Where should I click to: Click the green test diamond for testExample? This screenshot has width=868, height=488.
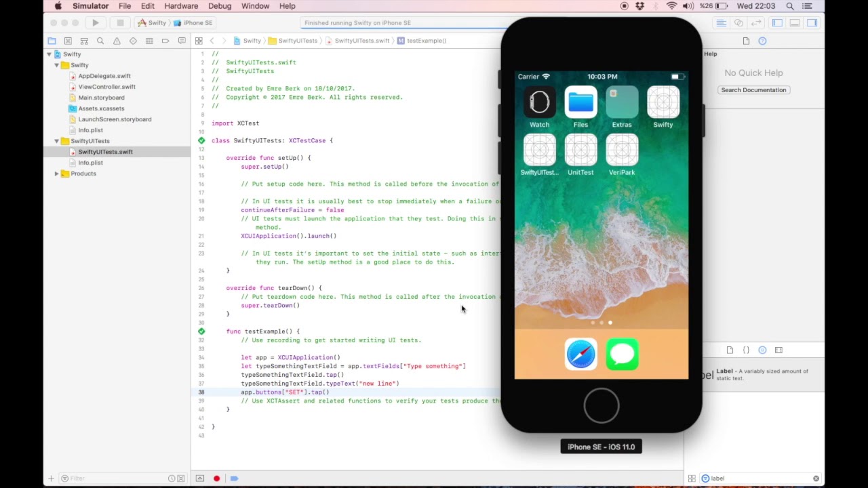[x=201, y=331]
